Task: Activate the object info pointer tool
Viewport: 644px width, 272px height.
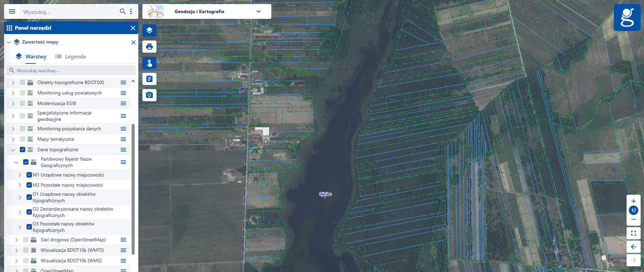Action: 149,63
